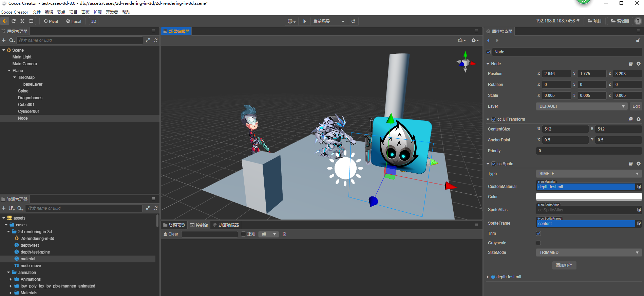644x296 pixels.
Task: Switch to the 动画编辑器 tab
Action: (x=226, y=225)
